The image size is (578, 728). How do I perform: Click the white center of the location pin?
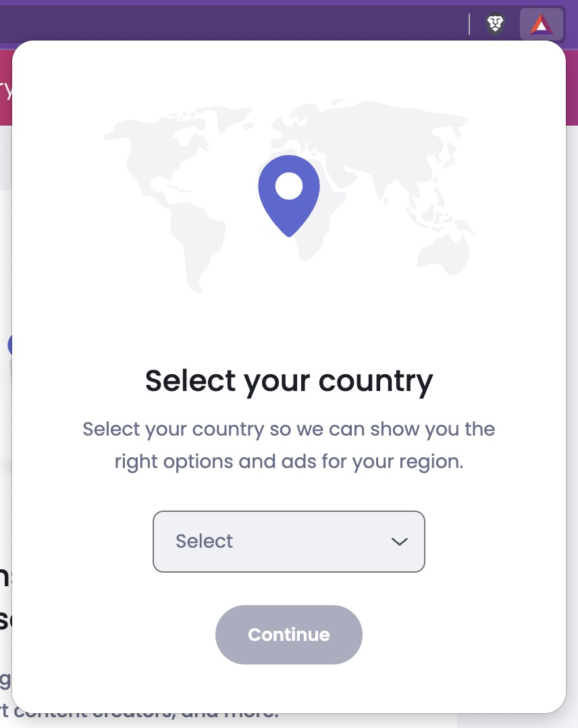point(289,186)
